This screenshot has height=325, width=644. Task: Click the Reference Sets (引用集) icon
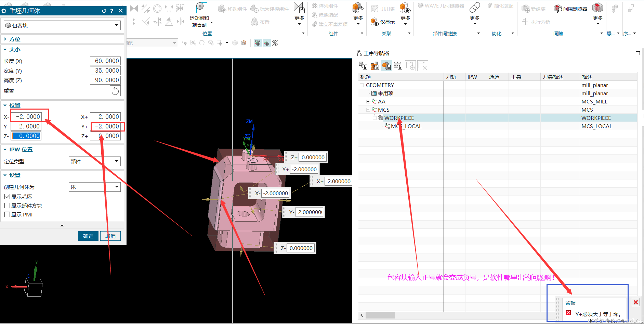[375, 9]
